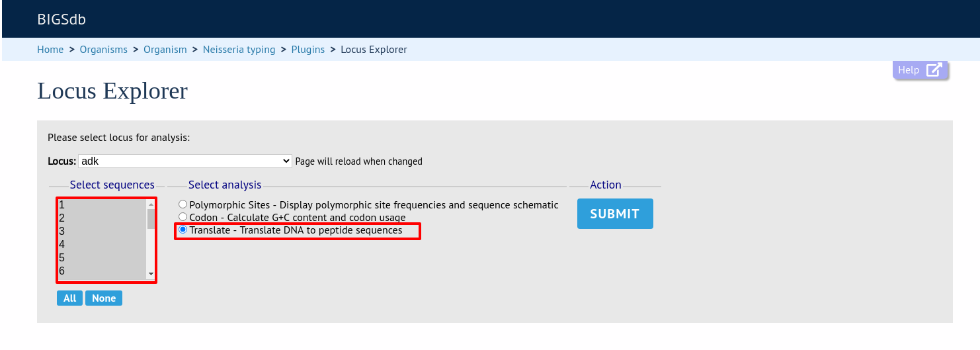
Task: Select all sequences with All button
Action: click(x=69, y=298)
